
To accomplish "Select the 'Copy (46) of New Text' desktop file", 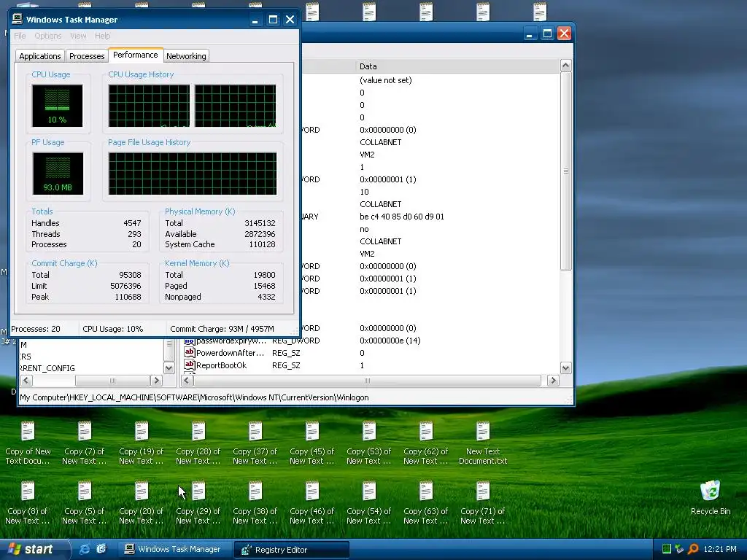I will [x=312, y=503].
